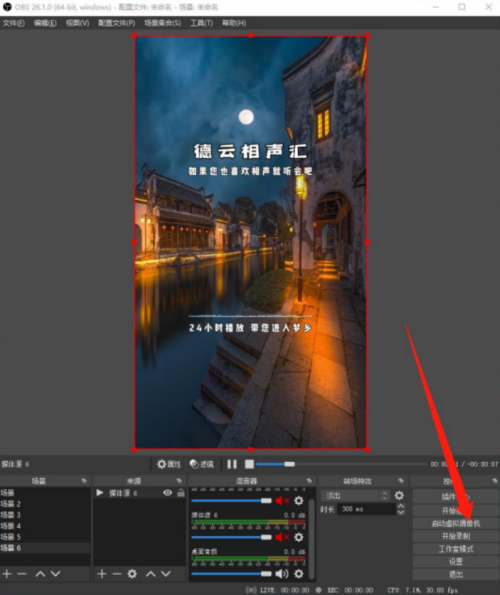Click the mixer panel vertical scrollbar
Image resolution: width=500 pixels, height=595 pixels.
(x=311, y=539)
